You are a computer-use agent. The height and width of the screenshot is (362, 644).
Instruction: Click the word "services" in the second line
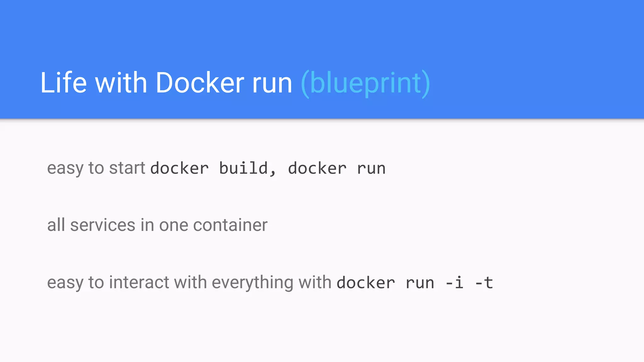click(x=103, y=225)
